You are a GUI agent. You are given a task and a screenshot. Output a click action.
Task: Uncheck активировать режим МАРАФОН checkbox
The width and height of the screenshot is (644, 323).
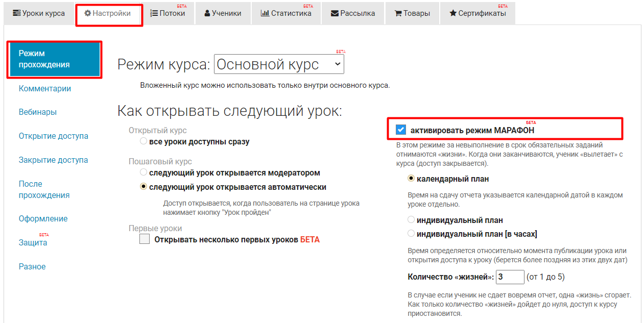coord(401,130)
